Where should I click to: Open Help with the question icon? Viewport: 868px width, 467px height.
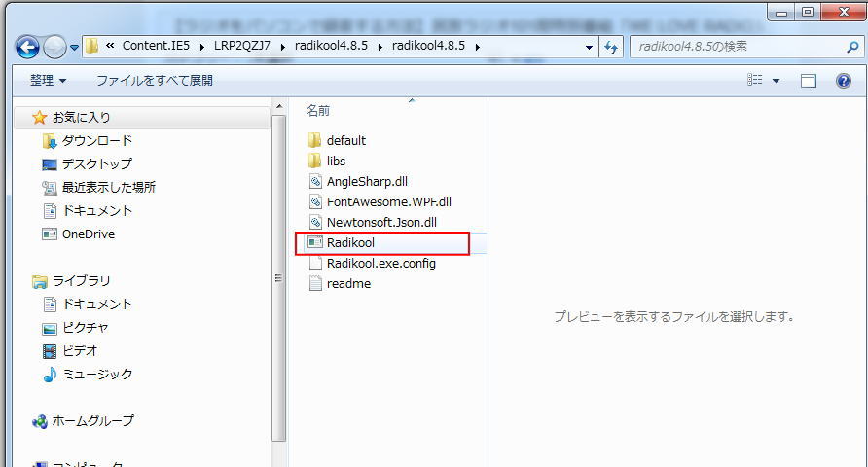(x=844, y=81)
